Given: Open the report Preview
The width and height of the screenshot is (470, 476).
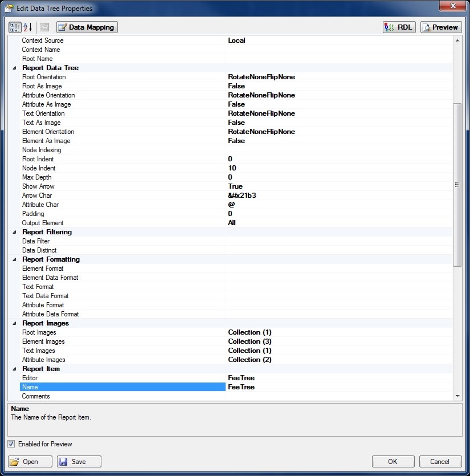Looking at the screenshot, I should click(441, 27).
